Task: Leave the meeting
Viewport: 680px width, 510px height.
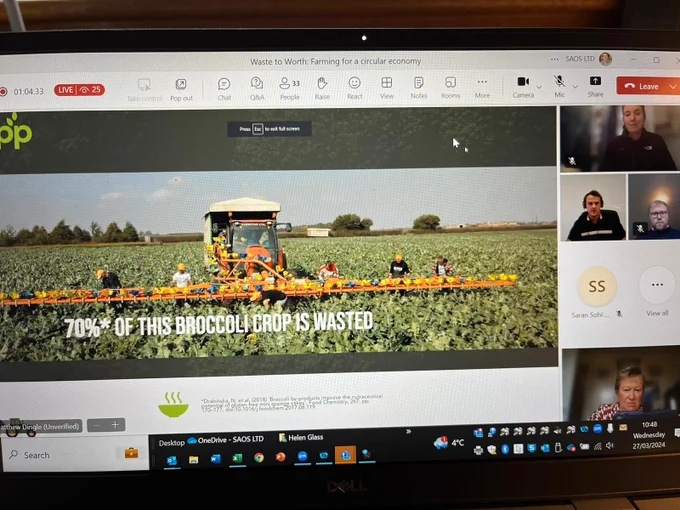Action: click(x=642, y=86)
